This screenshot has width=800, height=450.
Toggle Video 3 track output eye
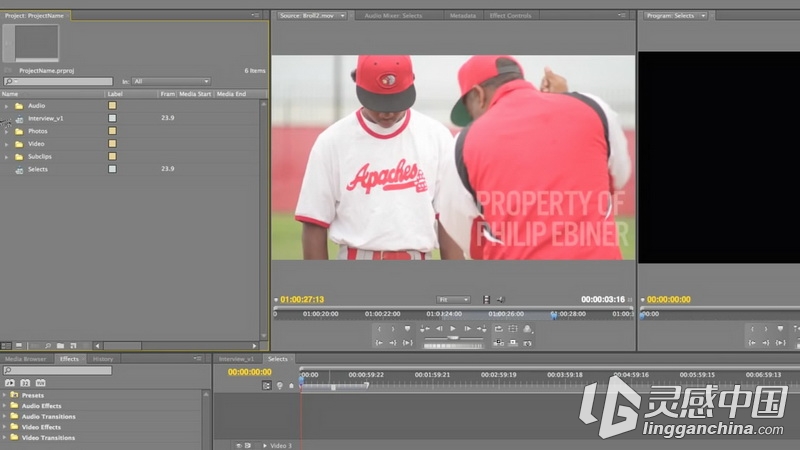(238, 445)
